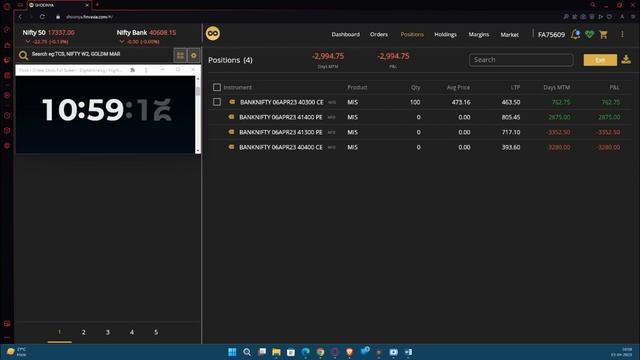
Task: Click the tag icon for 41300 PE row
Action: point(231,132)
